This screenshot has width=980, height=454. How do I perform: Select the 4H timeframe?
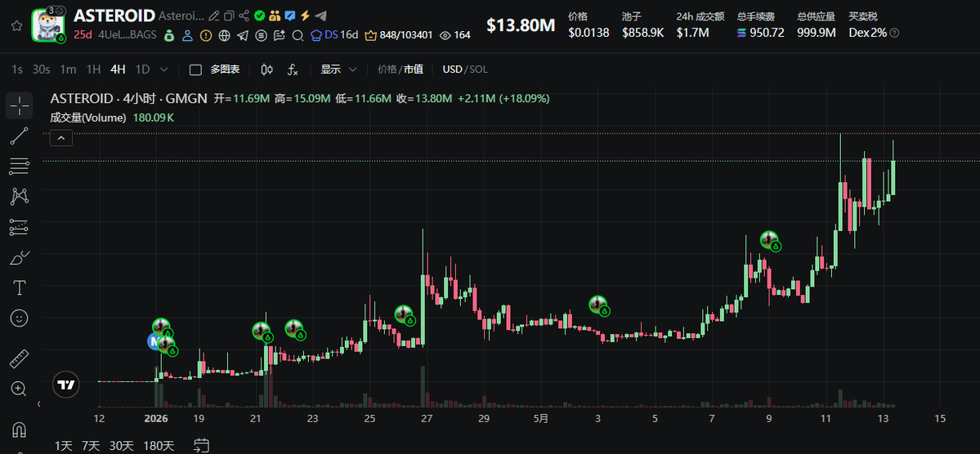point(119,69)
